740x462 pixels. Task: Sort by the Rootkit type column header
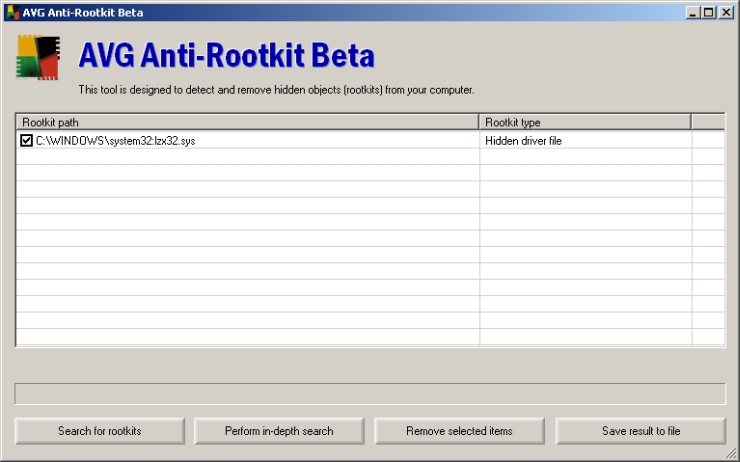point(584,122)
